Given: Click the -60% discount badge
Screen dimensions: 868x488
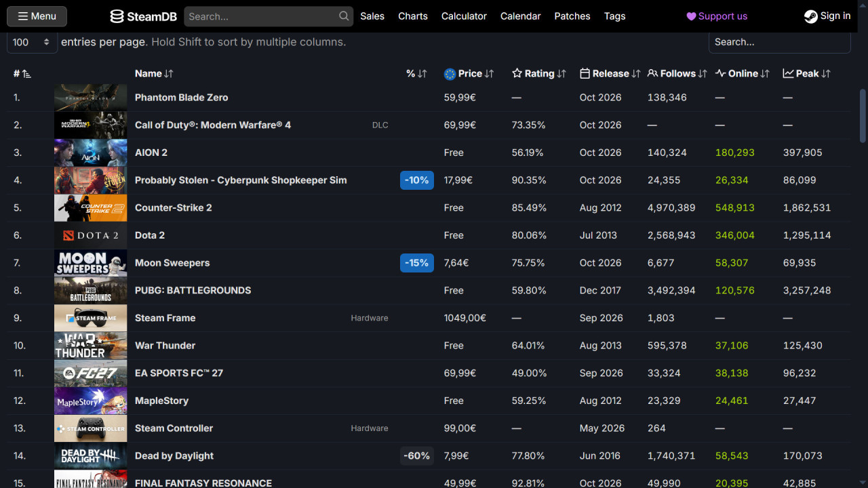Looking at the screenshot, I should 417,456.
